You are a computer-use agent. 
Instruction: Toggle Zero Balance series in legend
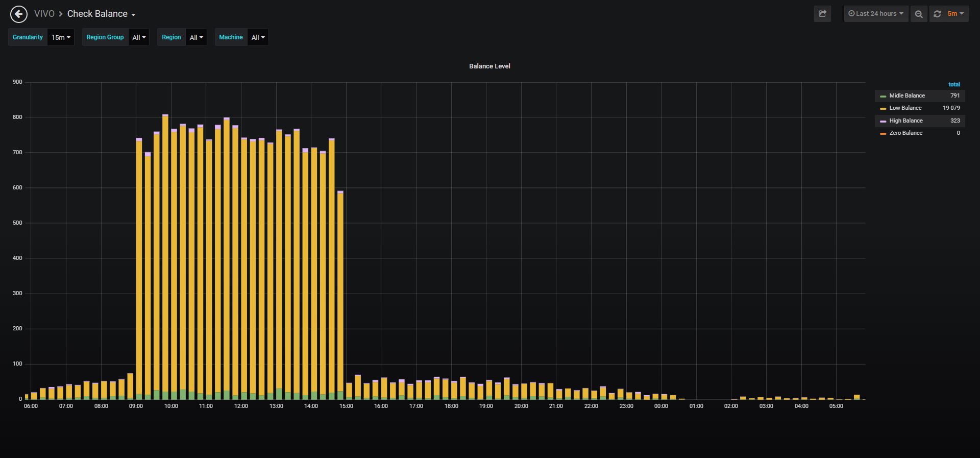906,133
